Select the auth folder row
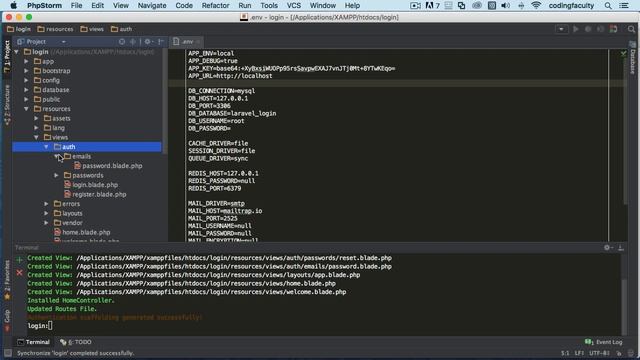The image size is (640, 360). 87,147
